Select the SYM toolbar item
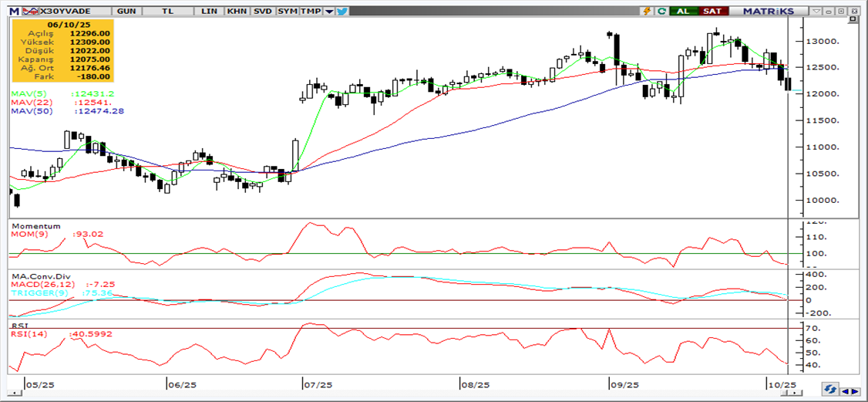 click(x=287, y=12)
